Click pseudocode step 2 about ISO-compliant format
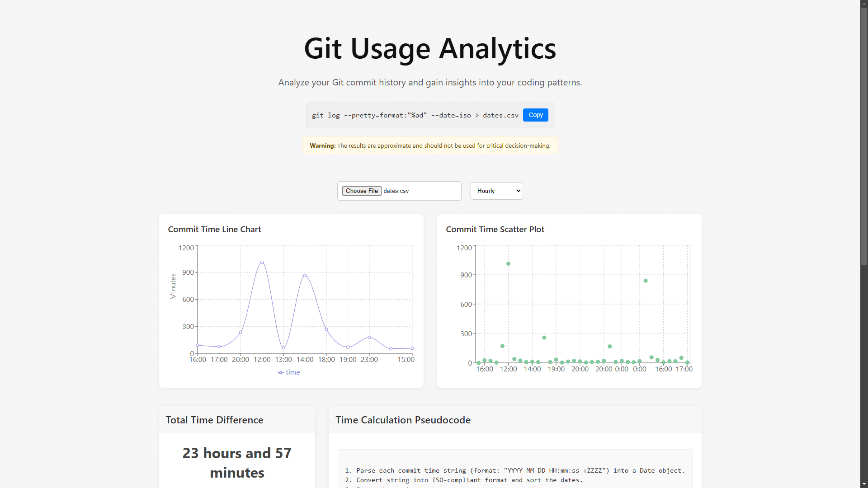The image size is (868, 488). click(463, 480)
